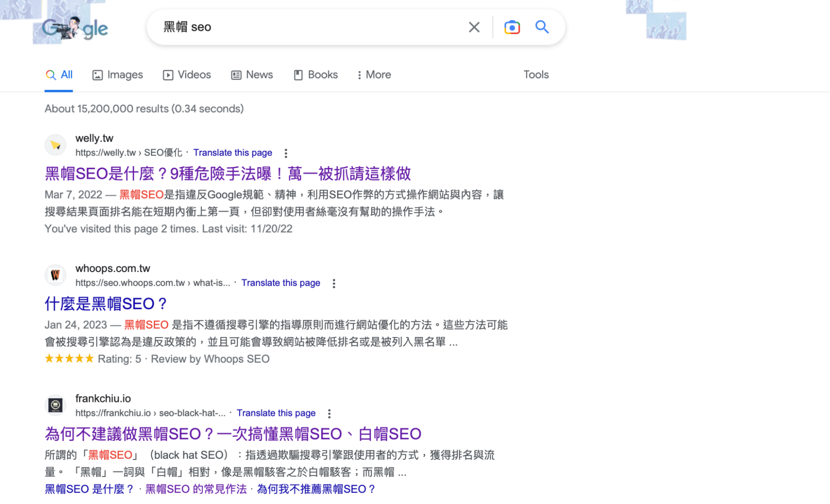Screen dimensions: 830x504
Task: Open the News results tab
Action: [x=252, y=75]
